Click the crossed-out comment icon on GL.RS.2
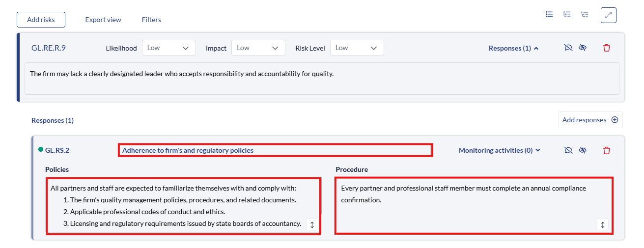Screen dimensions: 644x248 [x=568, y=150]
